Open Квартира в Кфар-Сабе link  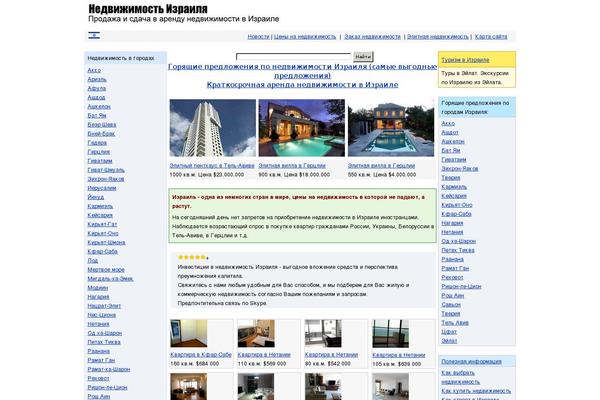tap(201, 355)
